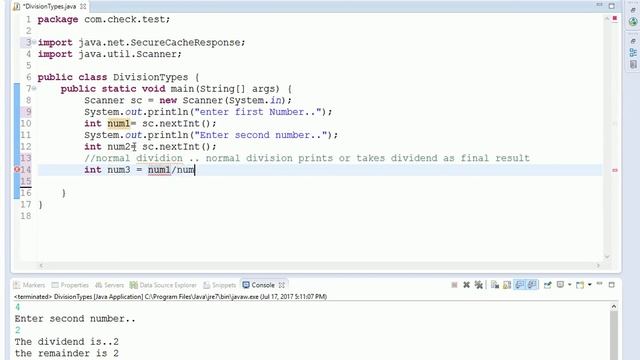Toggle Show Console When Standard Error Changes
Viewport: 640px width, 360px height.
532,285
